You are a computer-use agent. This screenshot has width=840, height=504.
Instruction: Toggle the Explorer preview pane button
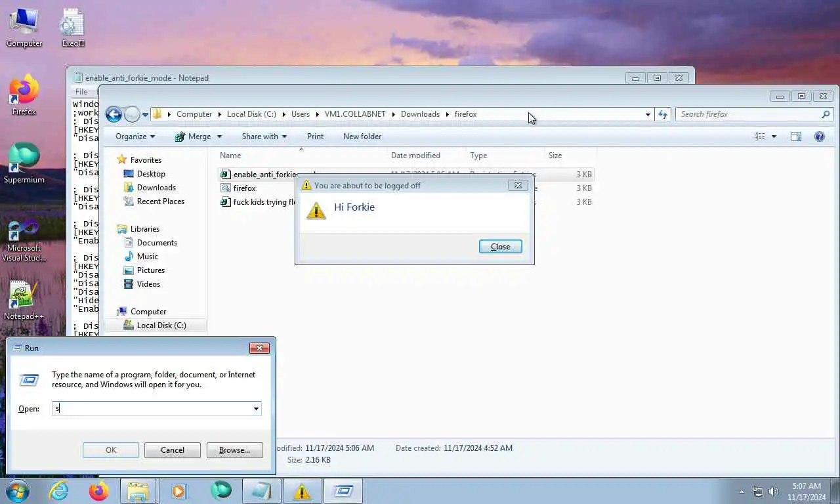(796, 136)
